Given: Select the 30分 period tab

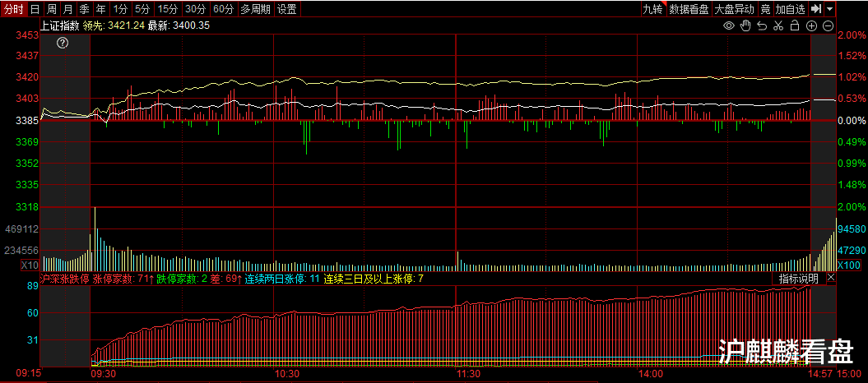Looking at the screenshot, I should pyautogui.click(x=196, y=9).
